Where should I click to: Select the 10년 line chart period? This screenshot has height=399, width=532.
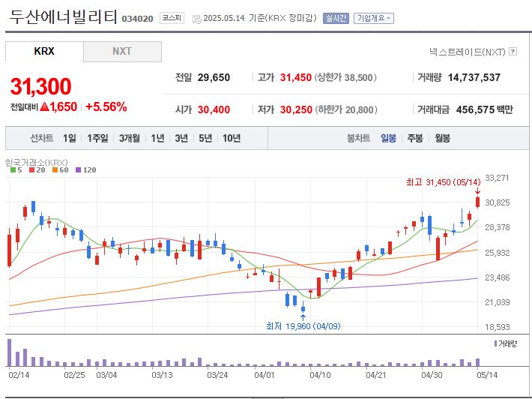232,138
